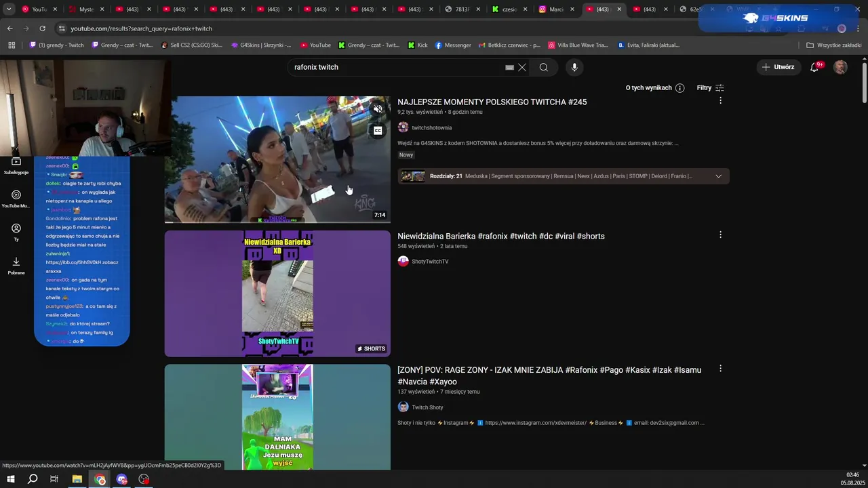This screenshot has width=868, height=488.
Task: Open the Ty section in sidebar
Action: pos(16,232)
